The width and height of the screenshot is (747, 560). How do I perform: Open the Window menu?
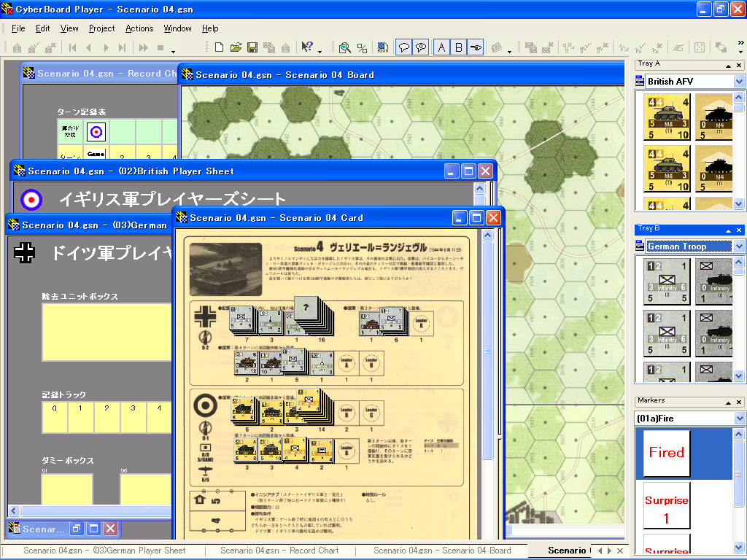[x=177, y=28]
